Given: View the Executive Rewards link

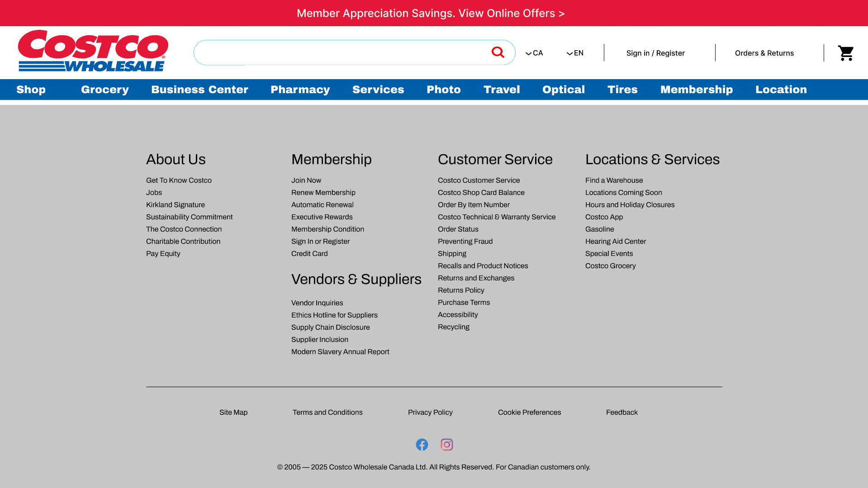Looking at the screenshot, I should [322, 217].
